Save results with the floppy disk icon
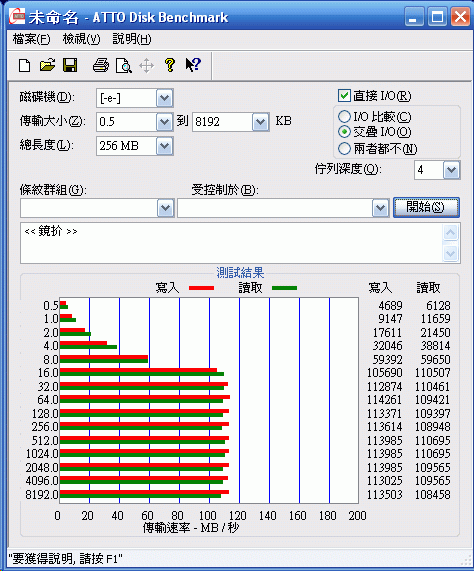 click(x=70, y=66)
